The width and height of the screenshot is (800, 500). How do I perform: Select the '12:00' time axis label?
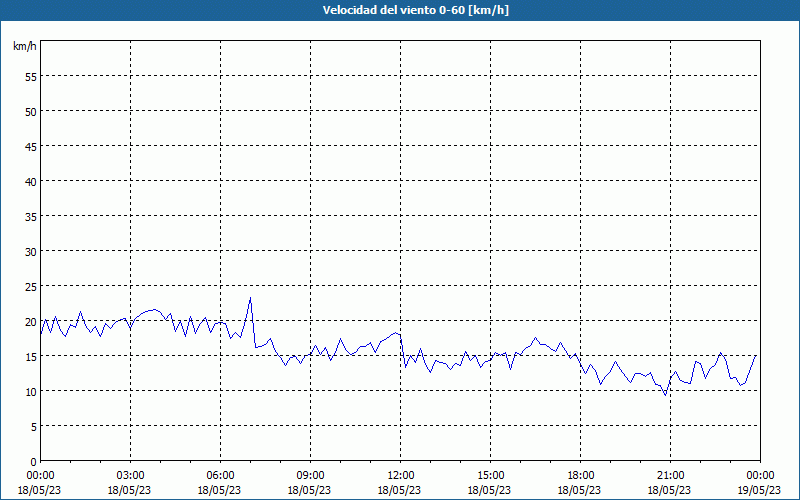coord(401,476)
